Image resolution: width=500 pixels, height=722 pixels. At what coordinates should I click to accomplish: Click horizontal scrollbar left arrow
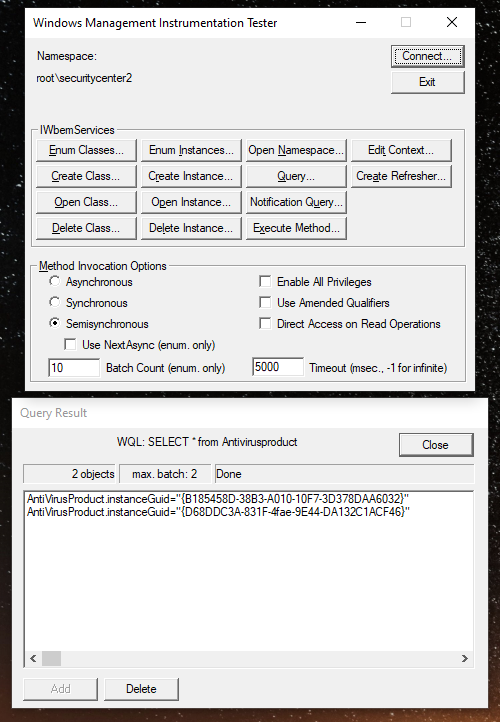coord(33,658)
